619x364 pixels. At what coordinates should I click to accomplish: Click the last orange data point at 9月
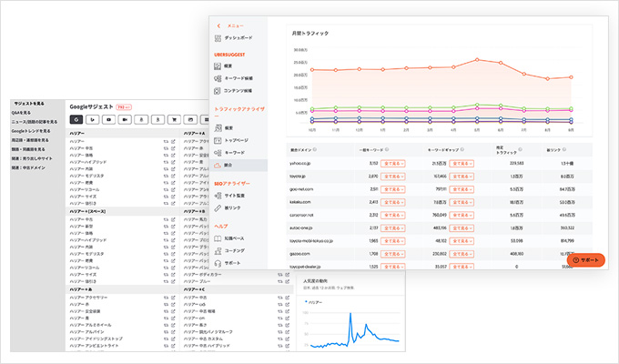[571, 77]
